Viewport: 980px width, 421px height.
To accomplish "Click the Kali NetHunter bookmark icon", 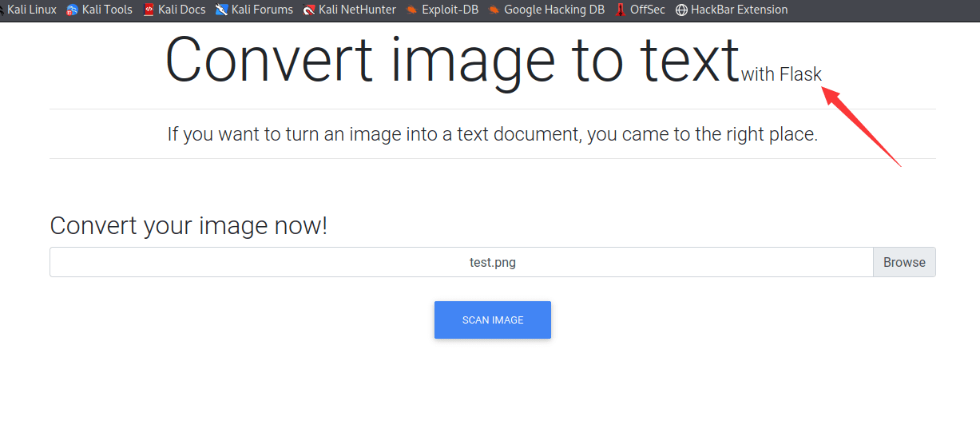I will coord(309,10).
